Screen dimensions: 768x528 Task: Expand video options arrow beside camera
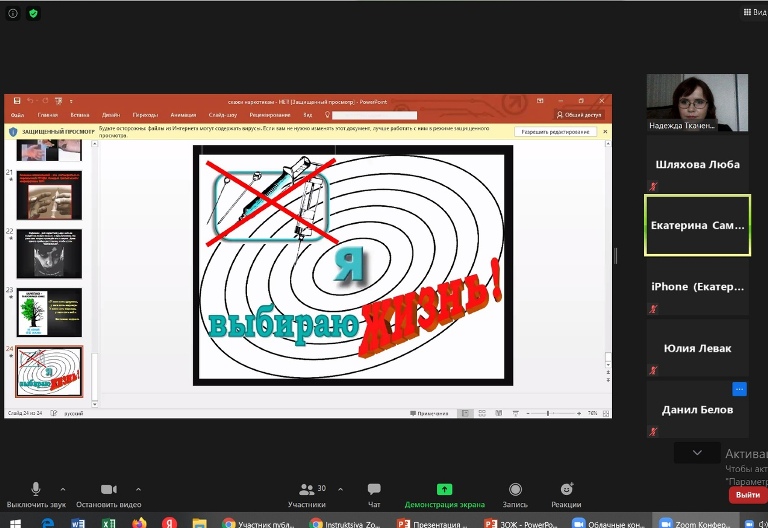click(138, 489)
